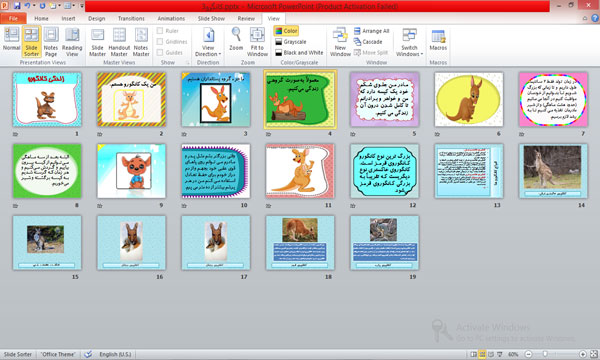600x360 pixels.
Task: Click the animation star under slide 2
Action: (x=100, y=134)
